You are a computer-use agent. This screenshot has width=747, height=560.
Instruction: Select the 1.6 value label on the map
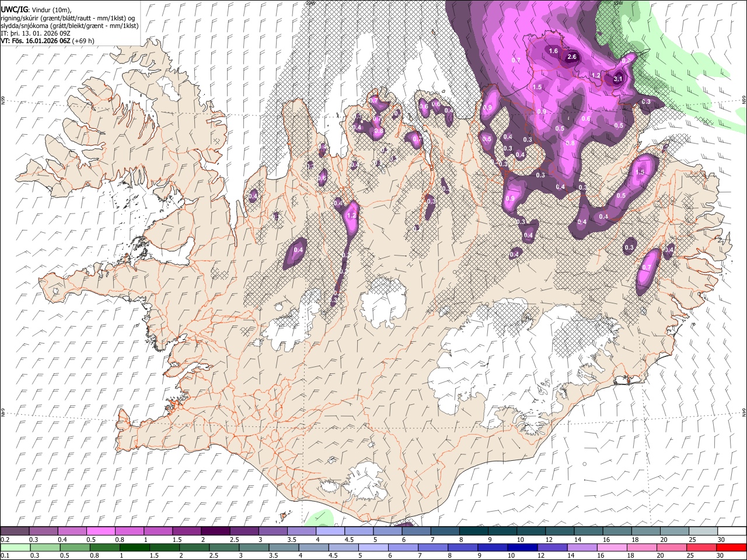[554, 51]
